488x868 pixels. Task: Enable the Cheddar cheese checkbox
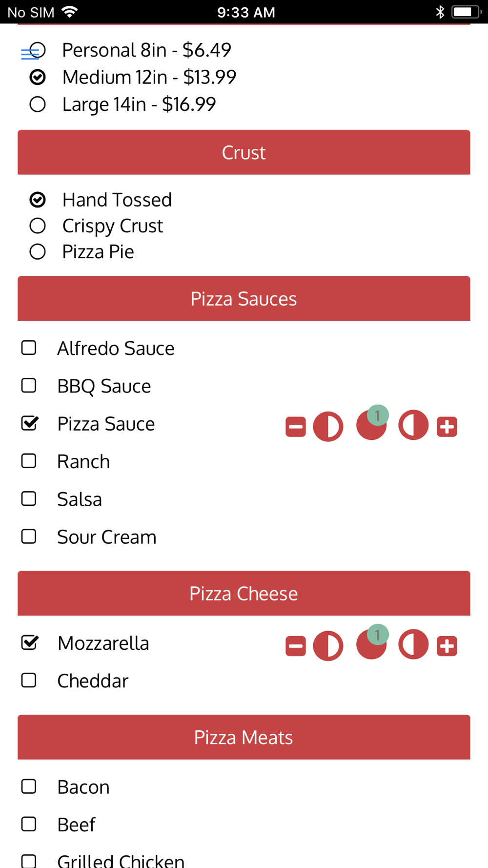click(x=29, y=681)
